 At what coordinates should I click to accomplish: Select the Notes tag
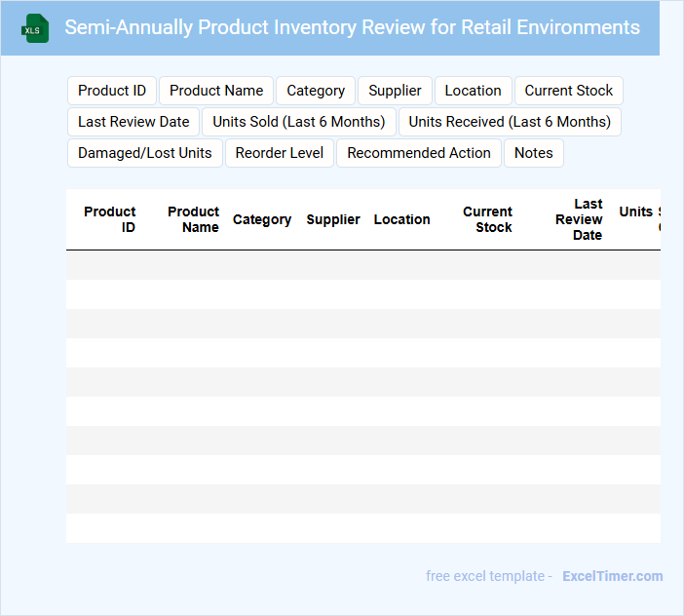coord(533,153)
